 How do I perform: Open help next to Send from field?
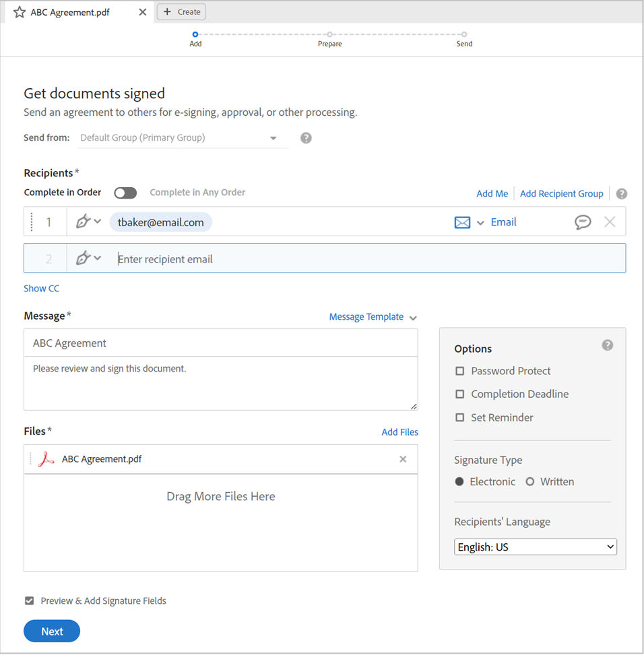click(x=306, y=137)
